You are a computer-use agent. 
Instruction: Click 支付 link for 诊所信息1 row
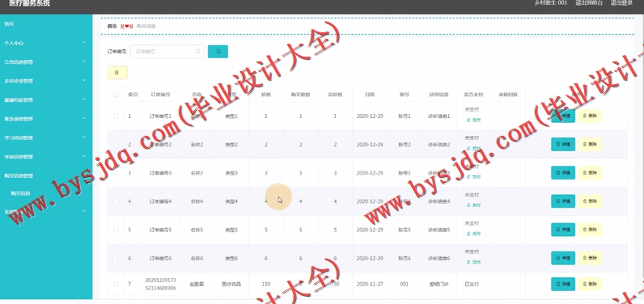(473, 120)
